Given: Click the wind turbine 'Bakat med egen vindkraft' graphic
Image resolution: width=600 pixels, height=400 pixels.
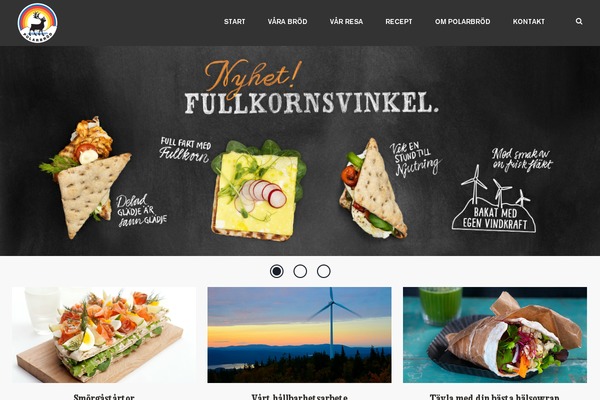Looking at the screenshot, I should coord(494,199).
